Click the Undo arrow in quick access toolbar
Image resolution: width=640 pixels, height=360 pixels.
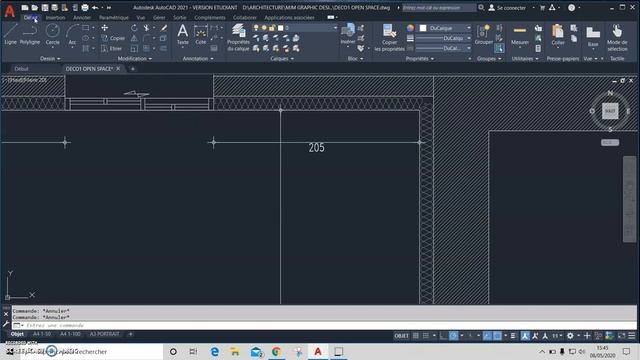coord(95,7)
